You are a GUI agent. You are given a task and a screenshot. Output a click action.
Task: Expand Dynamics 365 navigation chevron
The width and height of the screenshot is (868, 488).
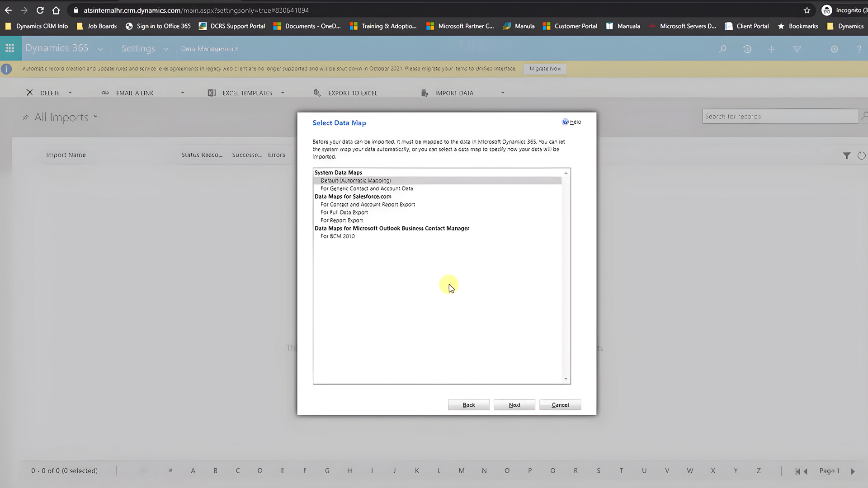[100, 49]
